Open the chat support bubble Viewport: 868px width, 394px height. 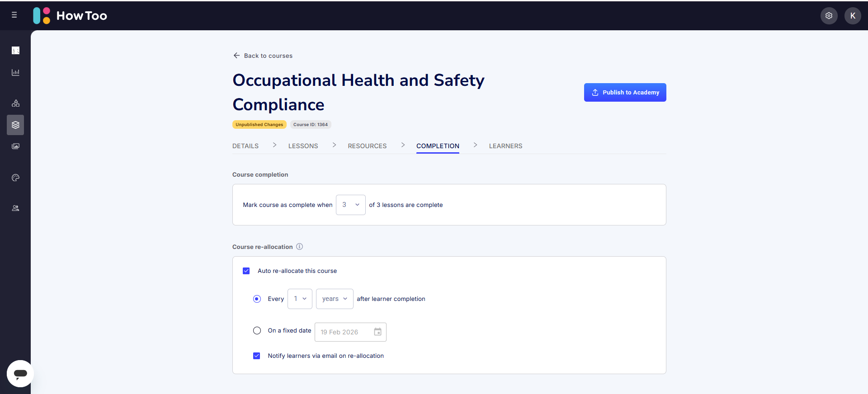pyautogui.click(x=20, y=374)
